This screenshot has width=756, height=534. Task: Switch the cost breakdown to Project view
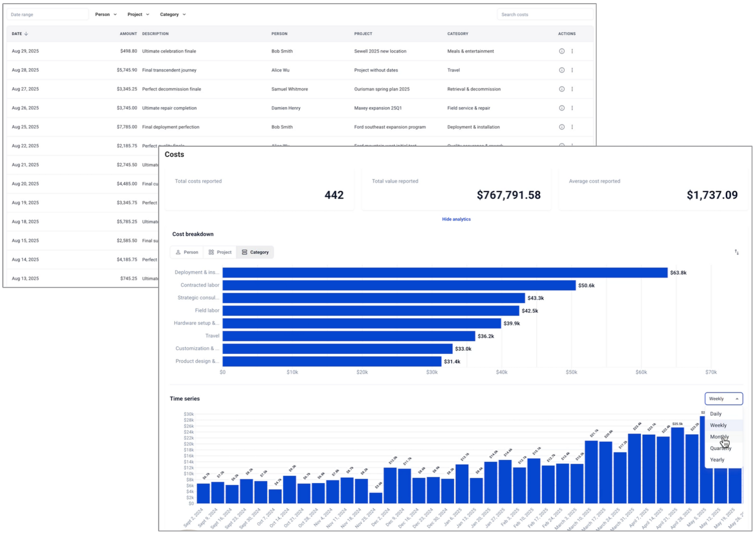coord(220,252)
